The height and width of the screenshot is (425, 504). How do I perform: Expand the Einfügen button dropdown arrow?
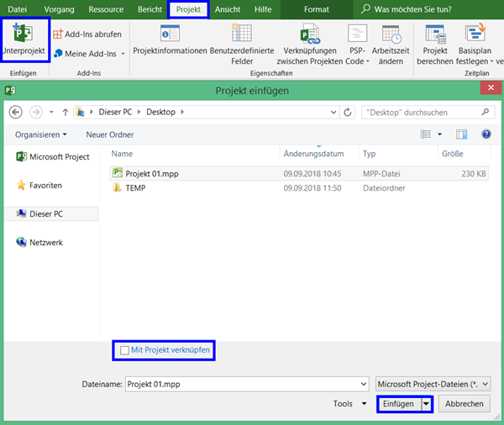point(426,404)
